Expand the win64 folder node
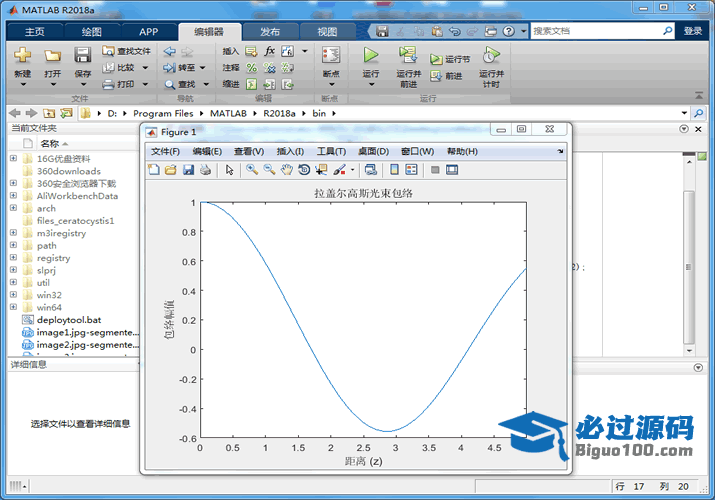This screenshot has width=715, height=500. click(13, 307)
